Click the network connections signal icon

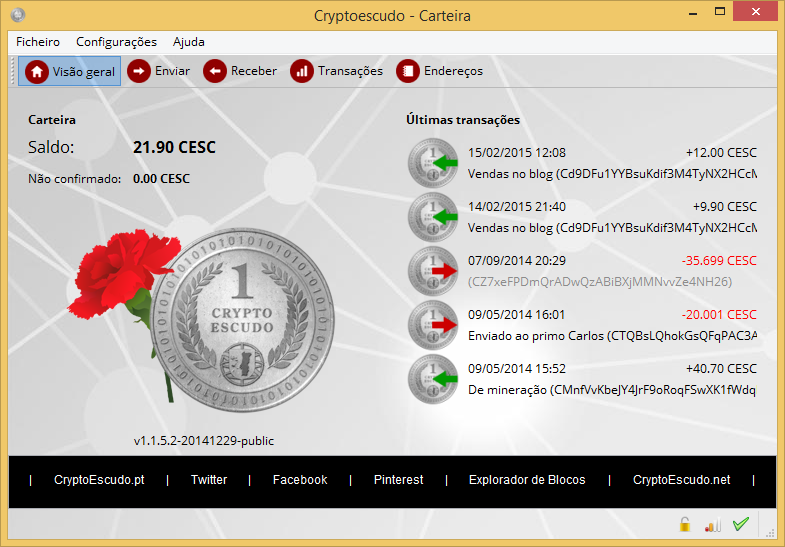click(713, 524)
